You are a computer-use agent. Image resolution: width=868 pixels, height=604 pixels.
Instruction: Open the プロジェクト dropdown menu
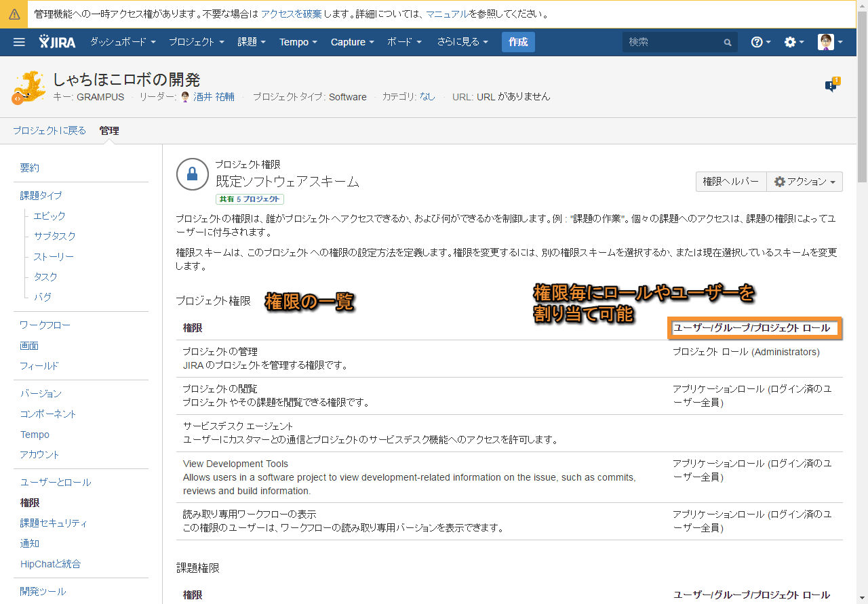pyautogui.click(x=196, y=42)
